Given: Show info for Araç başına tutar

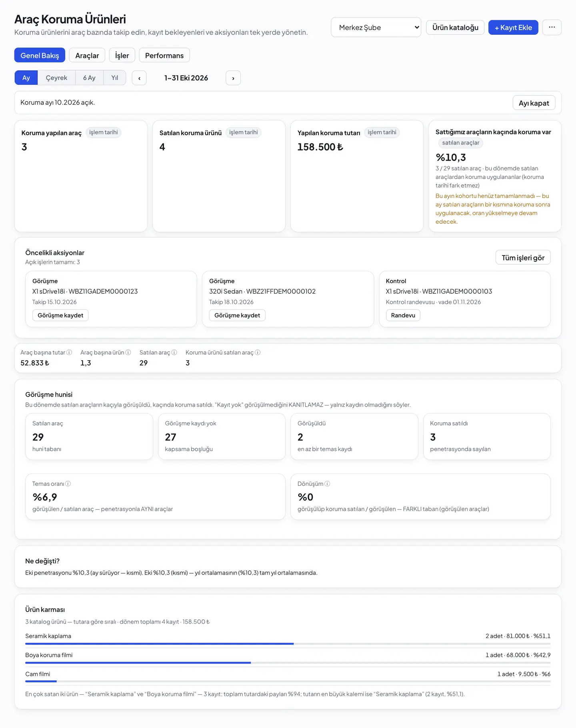Looking at the screenshot, I should [x=69, y=352].
